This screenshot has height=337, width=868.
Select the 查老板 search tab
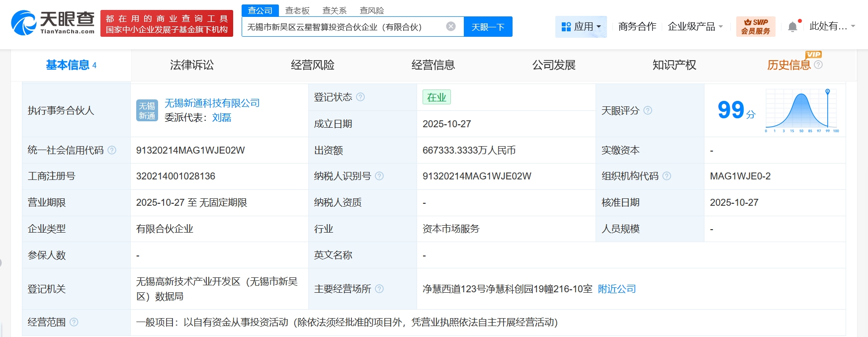(x=297, y=10)
